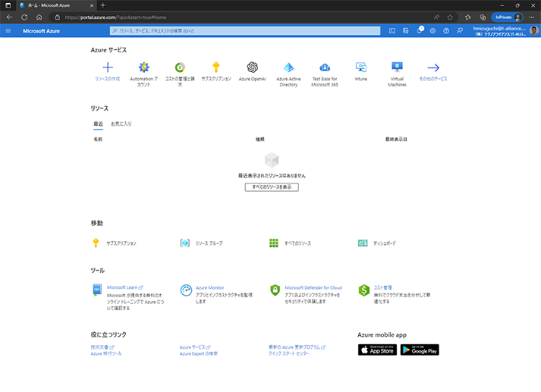Open the Azure portal hamburger menu
The width and height of the screenshot is (541, 392).
tap(8, 31)
